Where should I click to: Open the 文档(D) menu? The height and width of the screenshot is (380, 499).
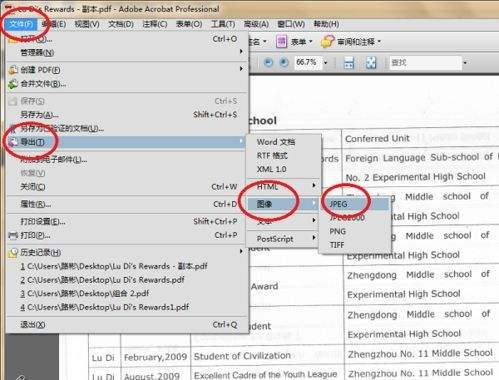point(121,24)
